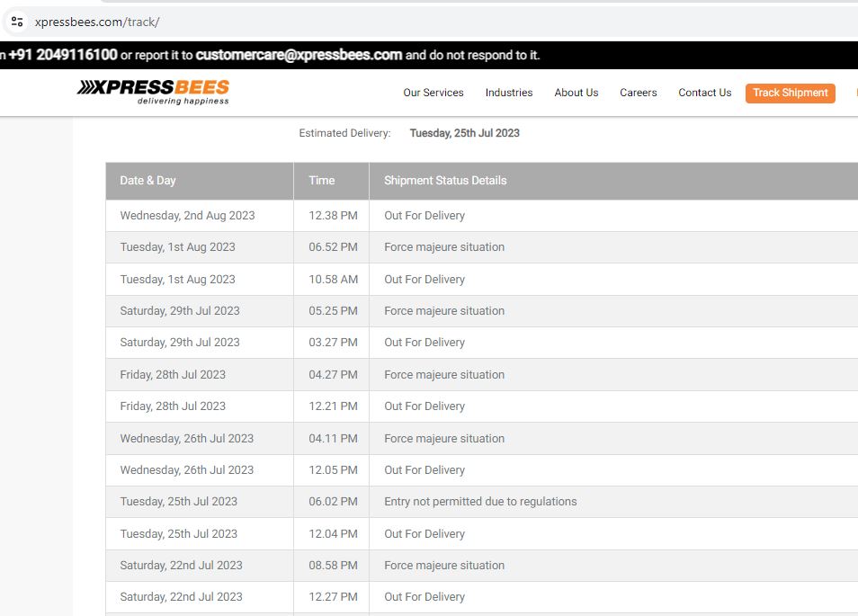
Task: Click Entry not permitted due to regulations status
Action: point(480,502)
